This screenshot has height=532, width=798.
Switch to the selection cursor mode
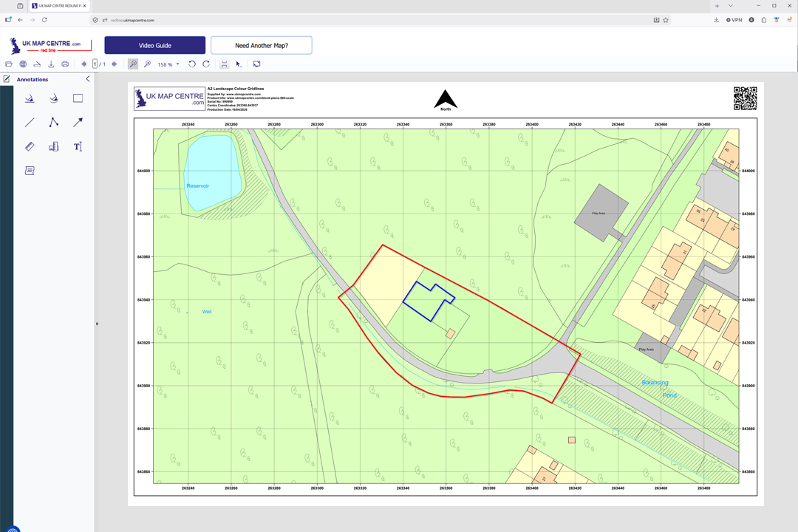[238, 64]
